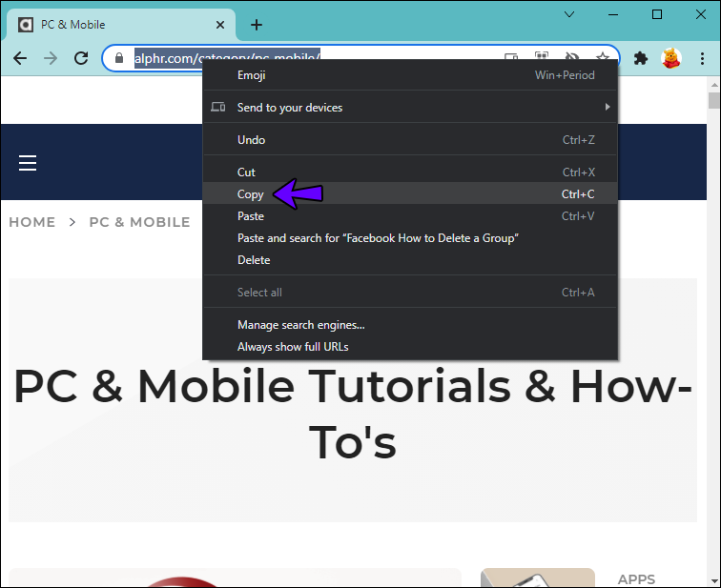
Task: Choose Paste from the context menu
Action: pyautogui.click(x=410, y=216)
